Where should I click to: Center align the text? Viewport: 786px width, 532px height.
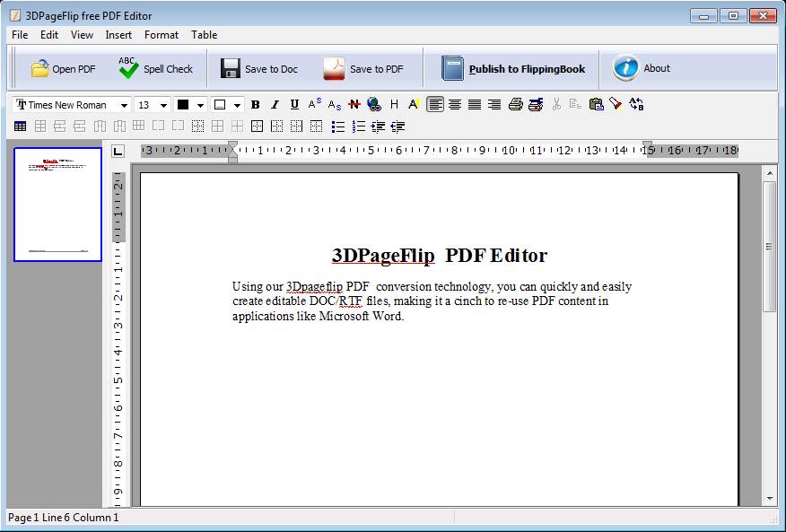click(x=455, y=105)
